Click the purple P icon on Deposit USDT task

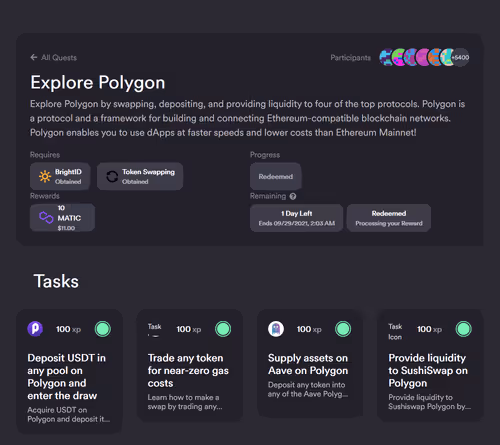(35, 329)
